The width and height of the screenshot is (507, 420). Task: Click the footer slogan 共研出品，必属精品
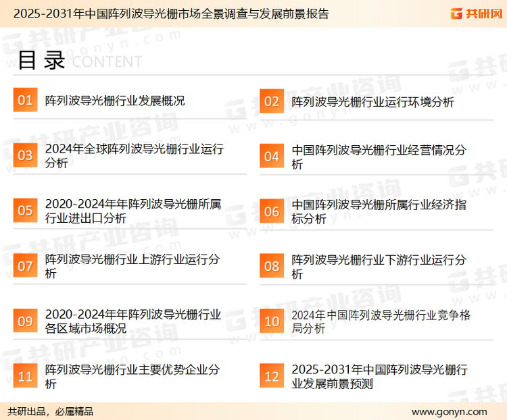click(x=51, y=412)
